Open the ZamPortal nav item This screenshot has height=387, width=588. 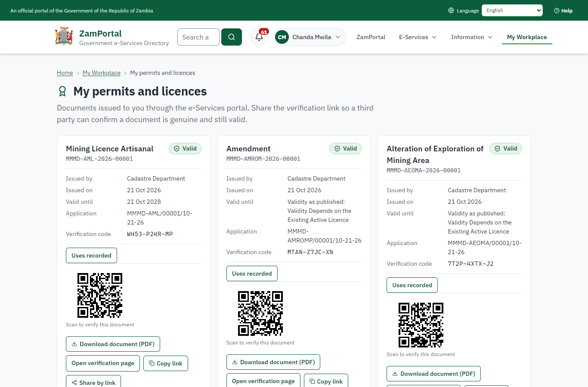coord(371,37)
